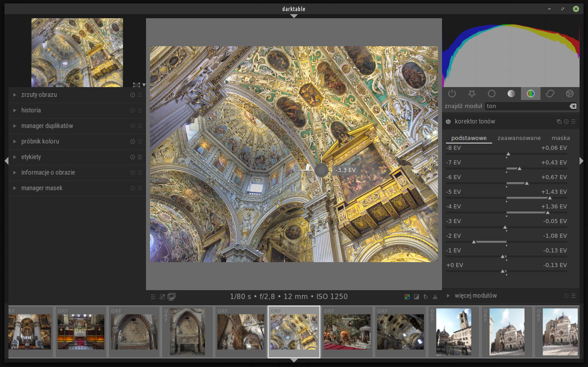Click the korektor tonów module header

coord(511,122)
